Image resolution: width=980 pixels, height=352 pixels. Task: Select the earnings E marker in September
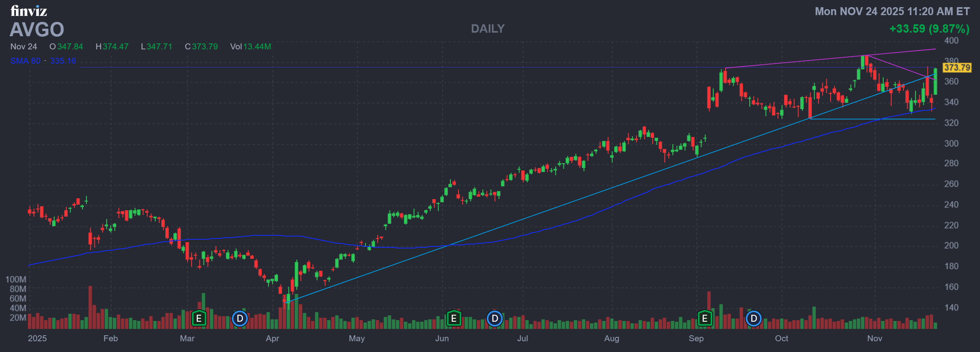[705, 319]
